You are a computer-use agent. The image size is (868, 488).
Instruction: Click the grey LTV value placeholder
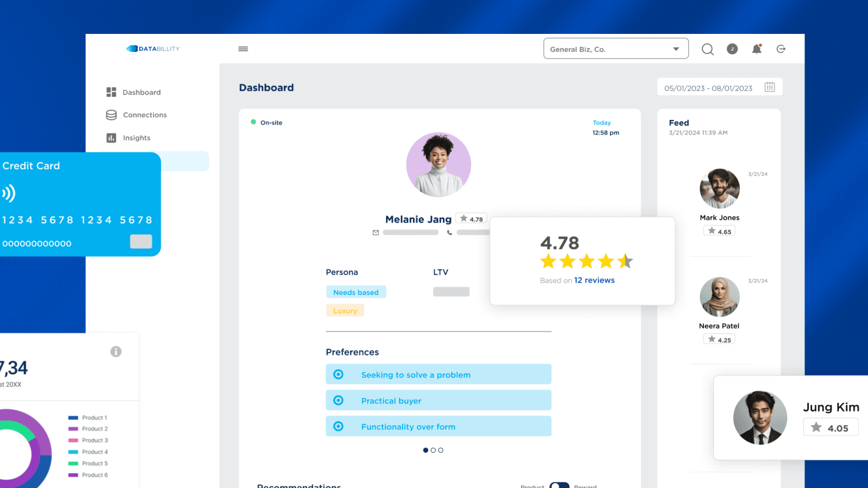(x=451, y=291)
